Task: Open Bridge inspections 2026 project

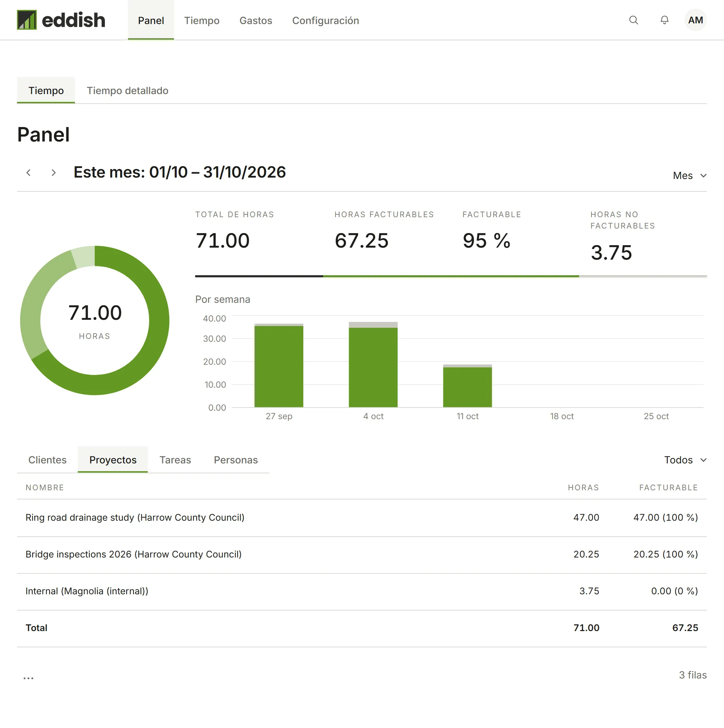Action: point(134,554)
